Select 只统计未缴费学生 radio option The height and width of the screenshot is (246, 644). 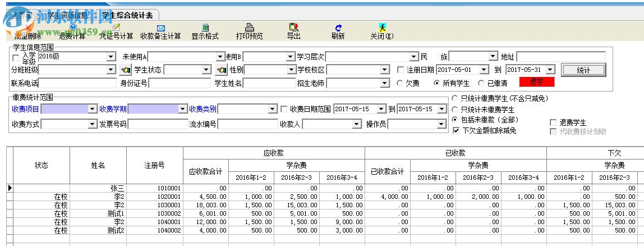click(x=454, y=110)
